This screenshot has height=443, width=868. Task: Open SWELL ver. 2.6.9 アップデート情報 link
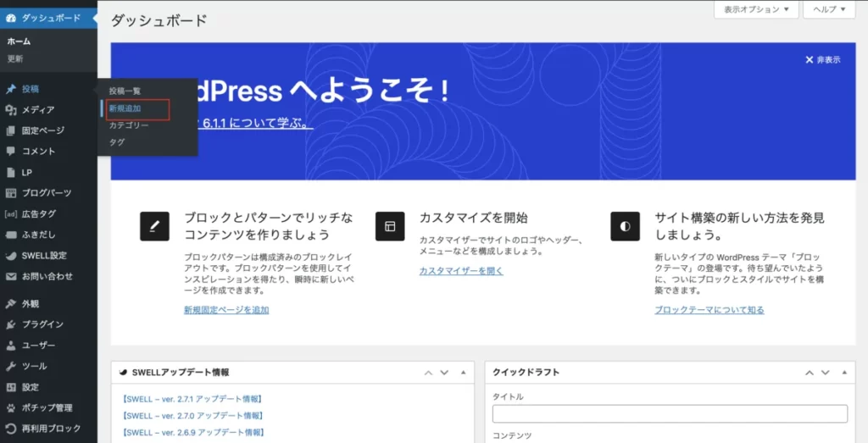click(193, 433)
